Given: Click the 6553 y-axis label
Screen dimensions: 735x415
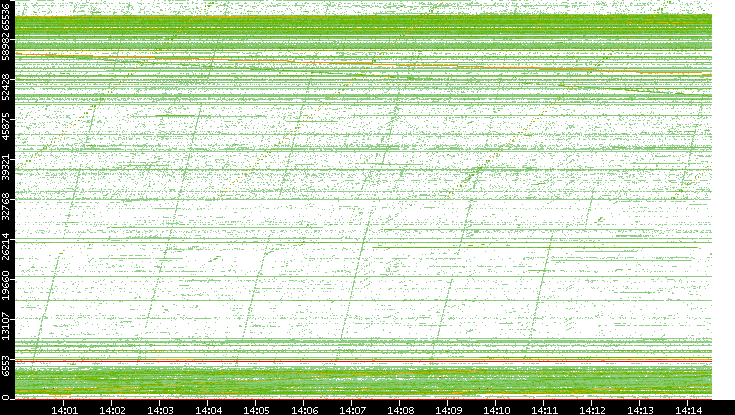Looking at the screenshot, I should click(x=5, y=365).
